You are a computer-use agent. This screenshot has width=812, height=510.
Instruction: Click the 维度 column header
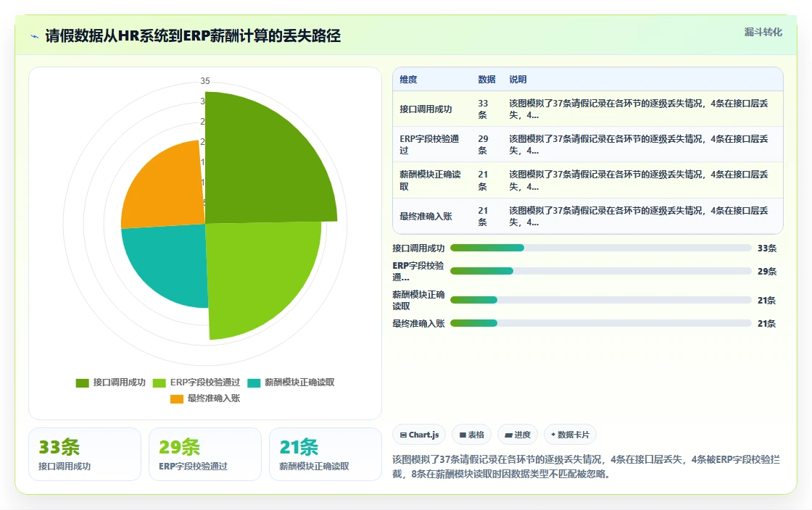[x=408, y=80]
